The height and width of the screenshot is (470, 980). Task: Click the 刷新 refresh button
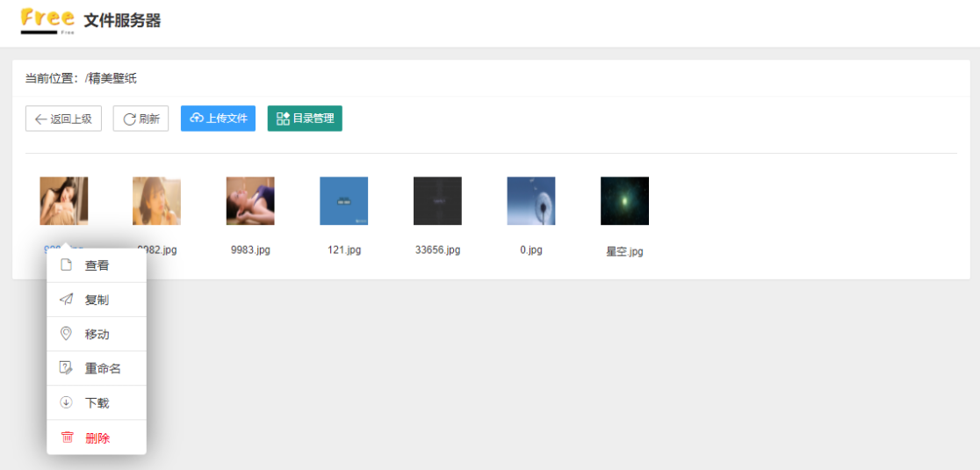(x=141, y=119)
